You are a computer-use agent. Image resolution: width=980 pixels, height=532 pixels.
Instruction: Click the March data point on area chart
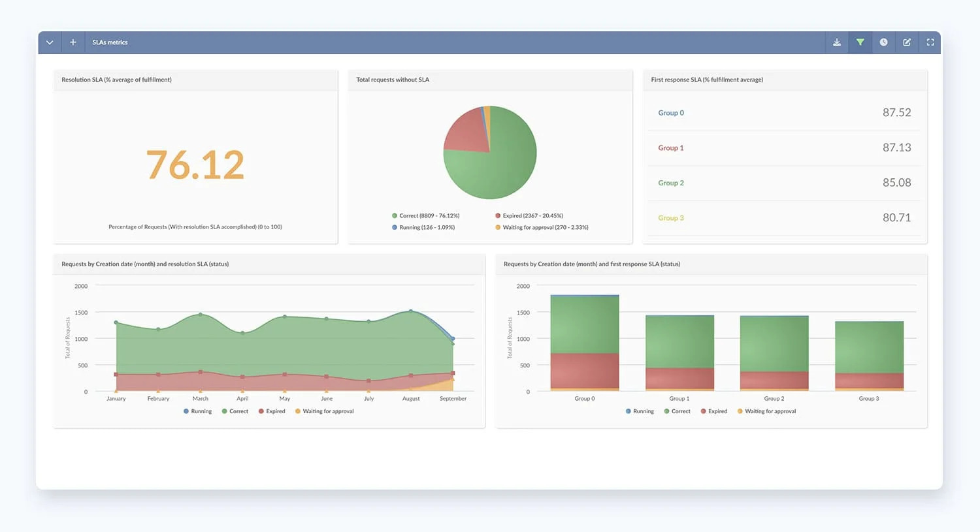pyautogui.click(x=201, y=314)
